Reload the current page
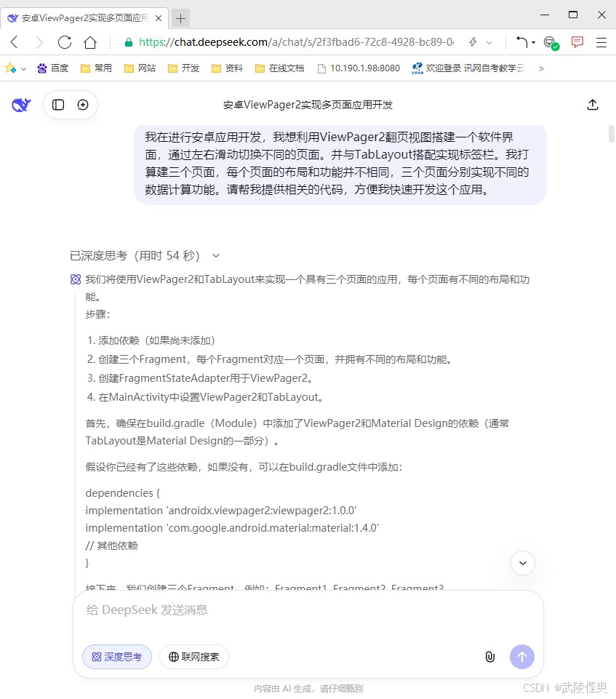Screen dimensions: 616x699 pyautogui.click(x=65, y=42)
